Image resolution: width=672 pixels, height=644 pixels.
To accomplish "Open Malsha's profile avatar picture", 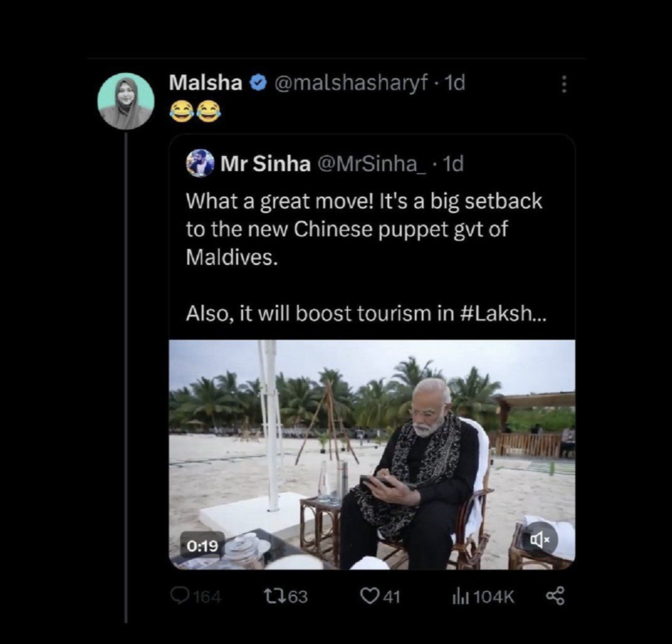I will [126, 101].
